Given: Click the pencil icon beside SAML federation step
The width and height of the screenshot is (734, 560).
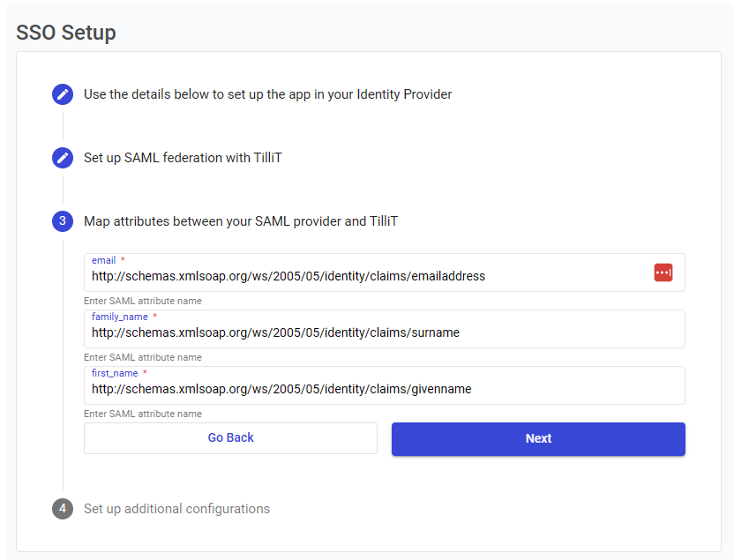Looking at the screenshot, I should pos(62,158).
